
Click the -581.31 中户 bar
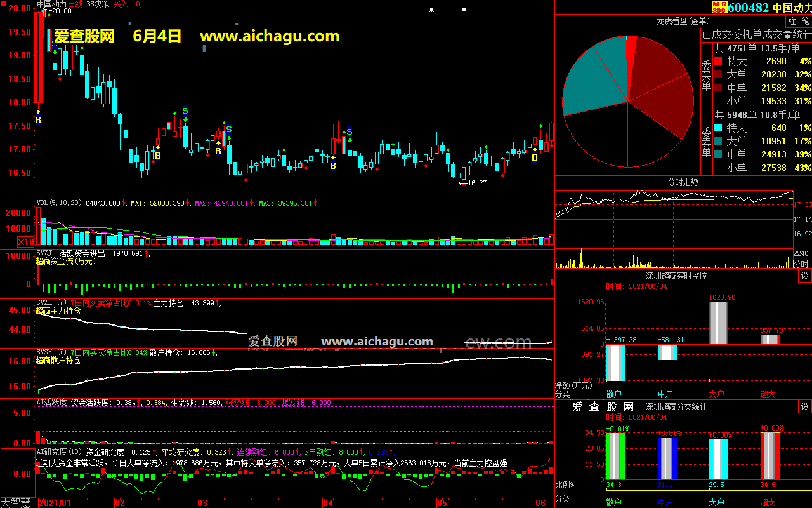pos(667,352)
